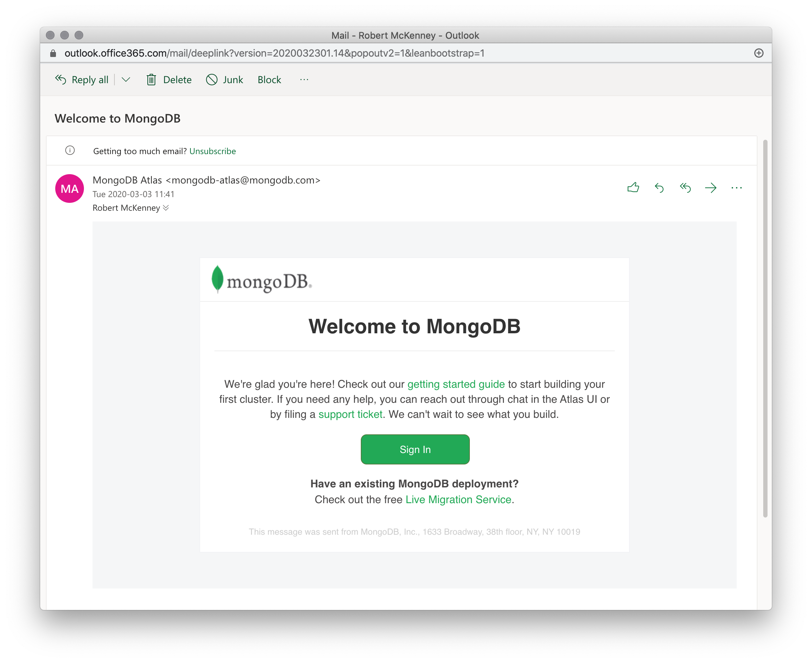Click the forward arrow icon

[711, 188]
